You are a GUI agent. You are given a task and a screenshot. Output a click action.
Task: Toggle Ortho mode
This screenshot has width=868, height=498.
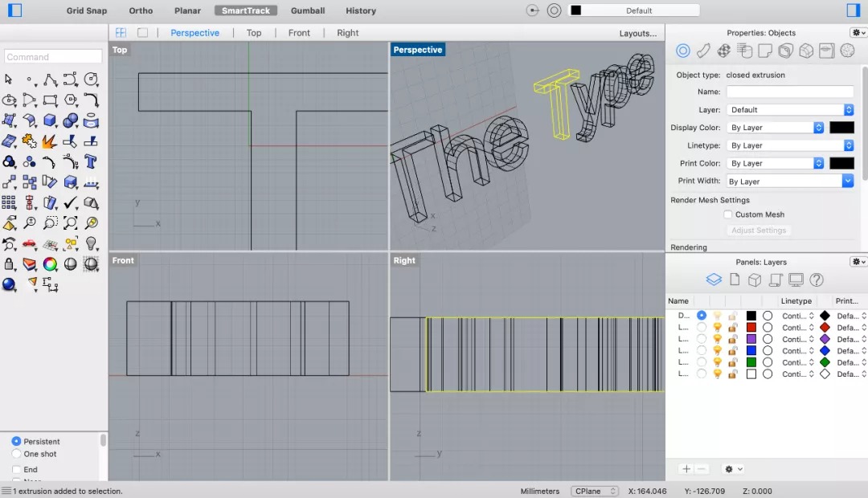point(141,10)
